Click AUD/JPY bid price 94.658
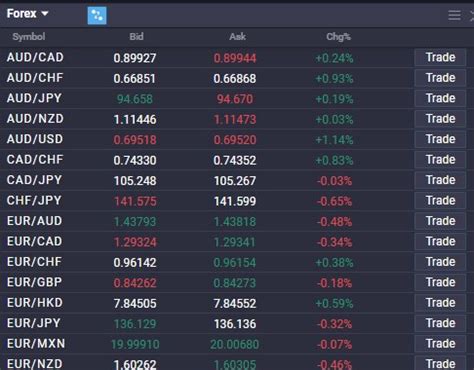Screen dimensions: 474x370 point(135,99)
